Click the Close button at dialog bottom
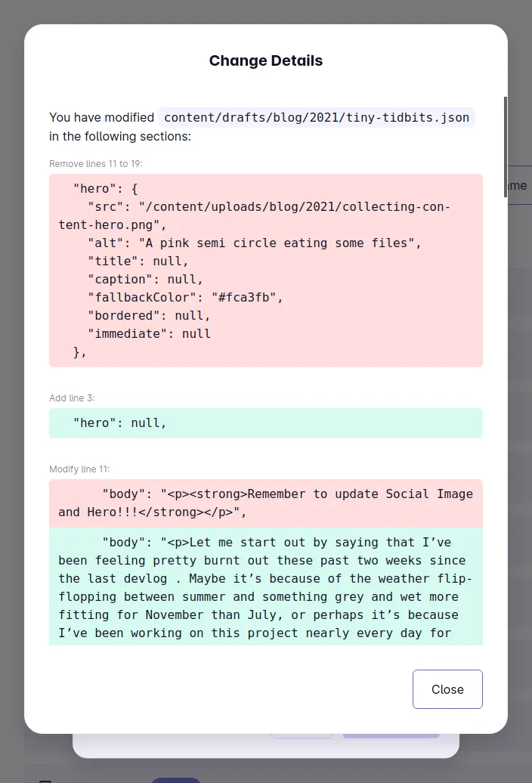 447,689
